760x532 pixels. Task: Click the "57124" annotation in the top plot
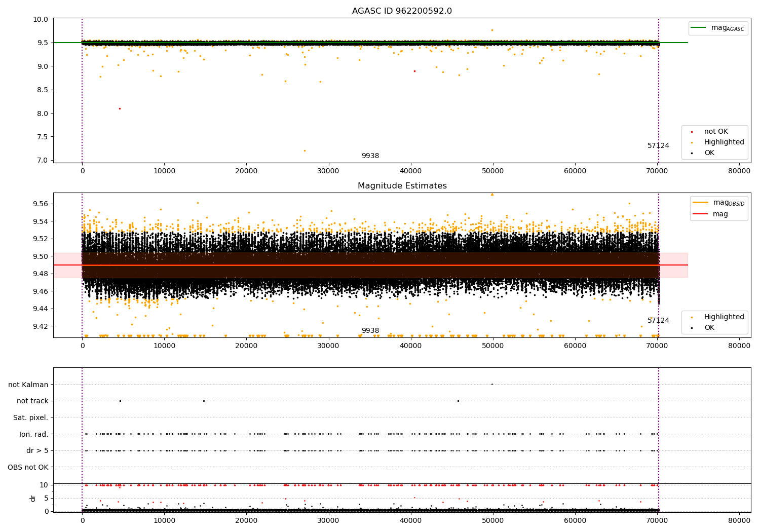click(x=658, y=146)
